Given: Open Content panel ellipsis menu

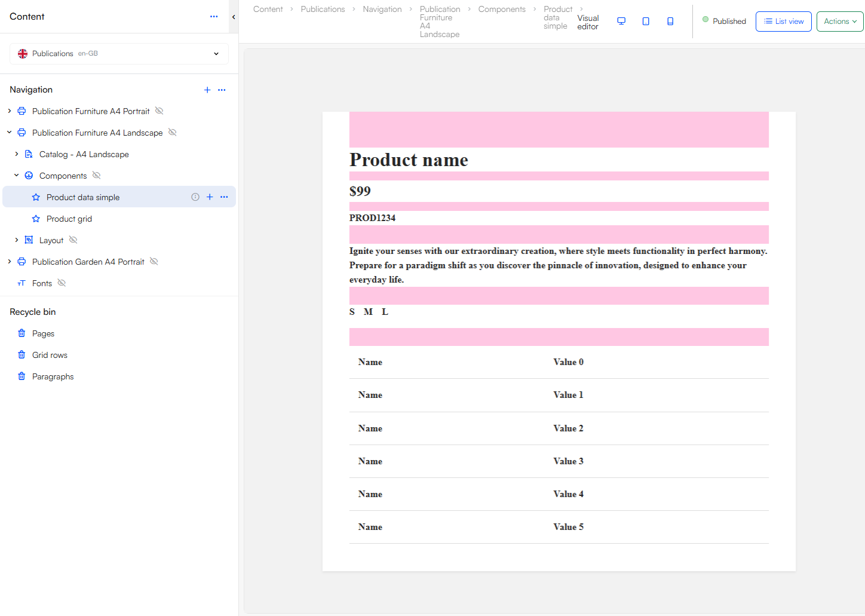Looking at the screenshot, I should (x=214, y=17).
